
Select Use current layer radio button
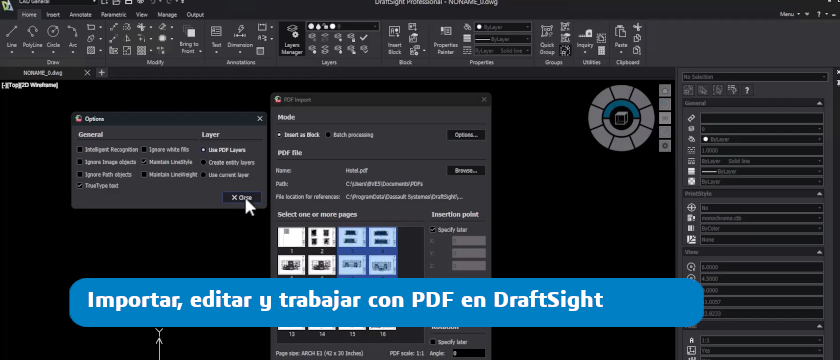[204, 175]
